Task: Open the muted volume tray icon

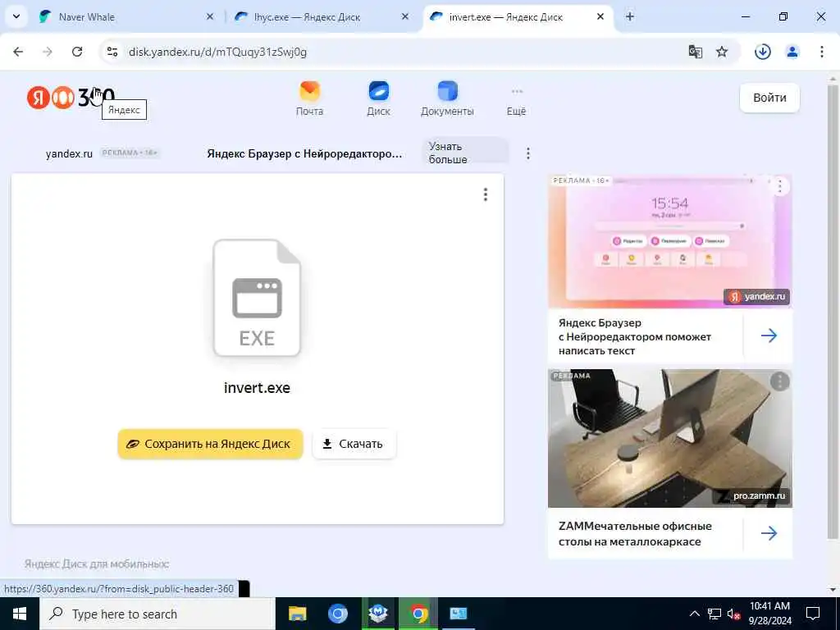Action: coord(734,614)
